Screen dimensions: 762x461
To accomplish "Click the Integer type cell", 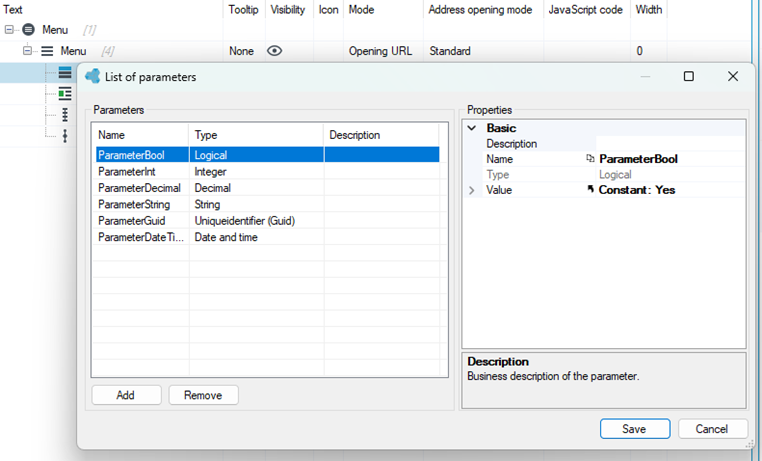I will click(256, 171).
